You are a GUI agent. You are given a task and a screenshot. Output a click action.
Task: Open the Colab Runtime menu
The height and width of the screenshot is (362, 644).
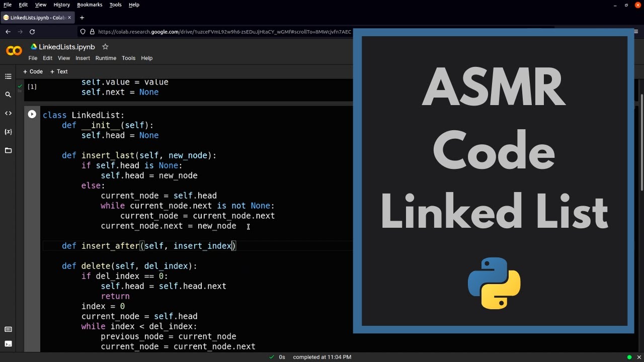coord(106,58)
